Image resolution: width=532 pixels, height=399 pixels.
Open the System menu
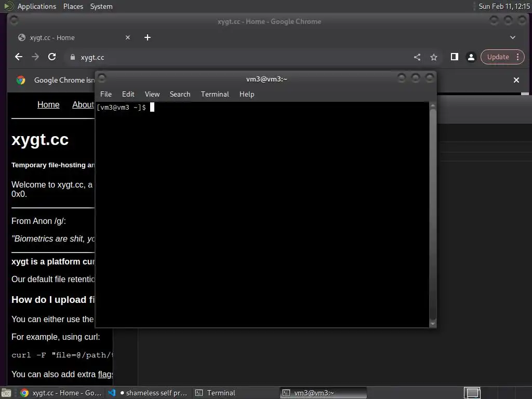tap(101, 6)
